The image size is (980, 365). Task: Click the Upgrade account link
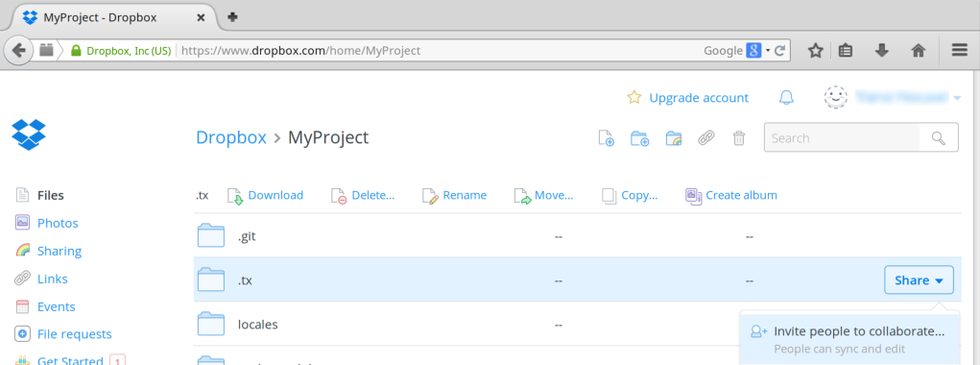pyautogui.click(x=698, y=98)
